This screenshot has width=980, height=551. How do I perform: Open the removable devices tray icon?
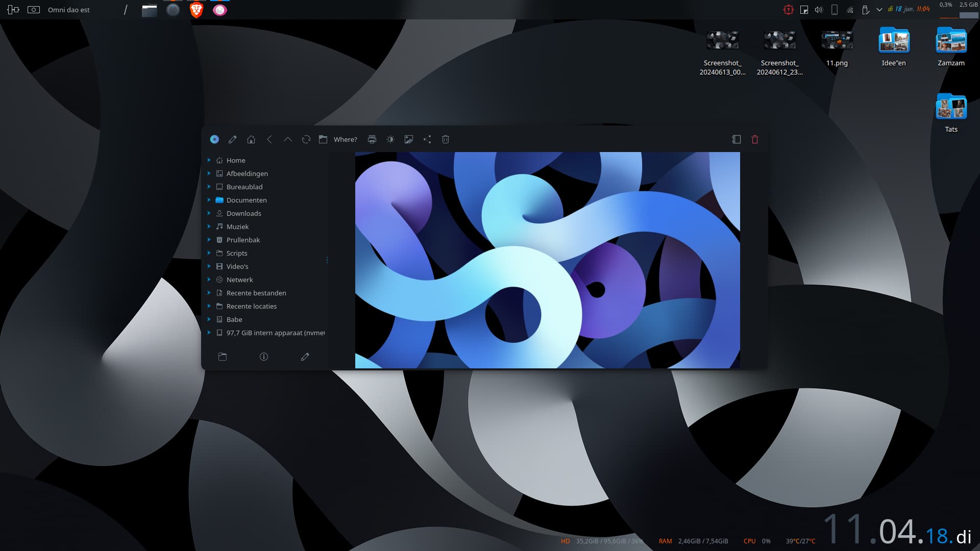click(865, 10)
